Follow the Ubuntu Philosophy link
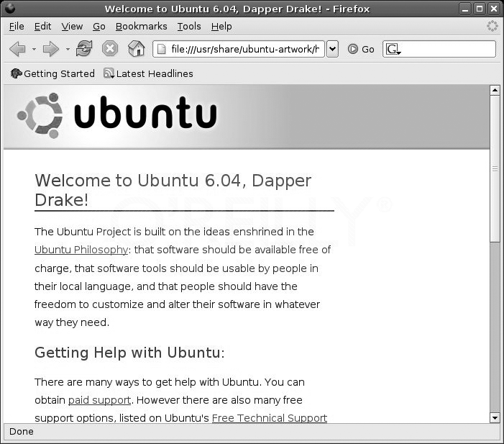504x444 pixels. [81, 250]
